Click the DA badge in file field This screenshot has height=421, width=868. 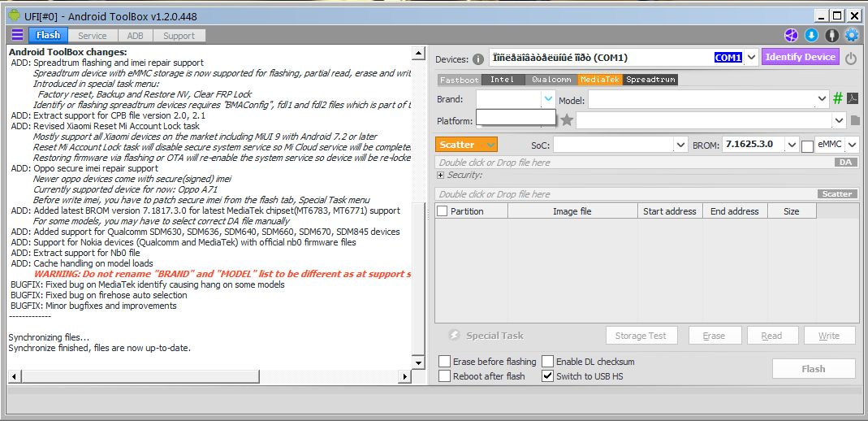(x=846, y=163)
